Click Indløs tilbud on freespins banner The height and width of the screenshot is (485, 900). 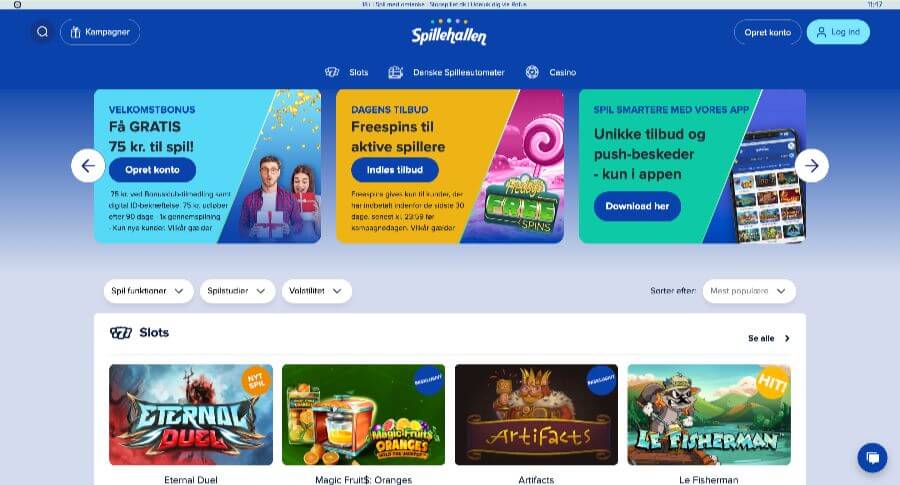395,170
